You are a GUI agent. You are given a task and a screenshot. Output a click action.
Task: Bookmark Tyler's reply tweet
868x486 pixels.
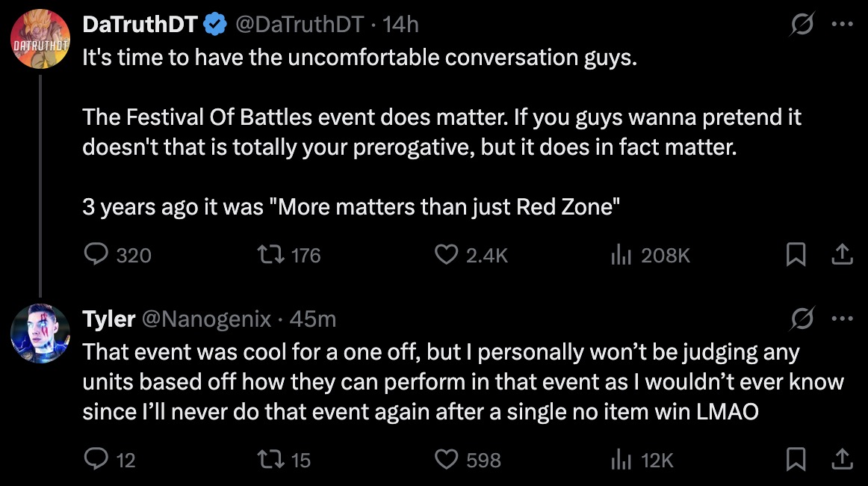tap(796, 459)
